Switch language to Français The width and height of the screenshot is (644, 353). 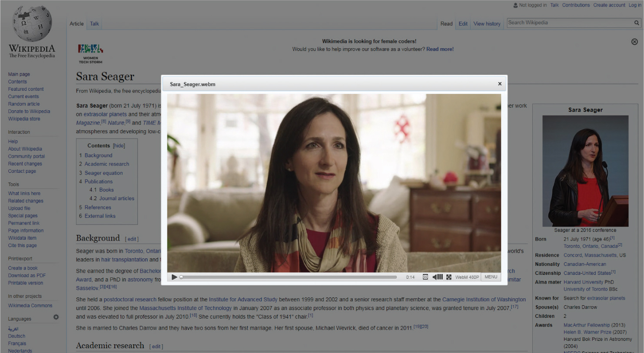click(x=17, y=343)
